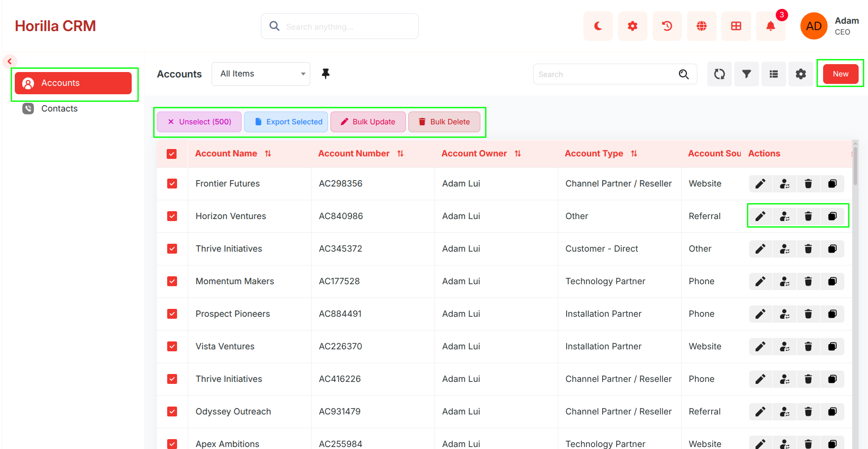
Task: Sort by Account Owner arrows
Action: [518, 153]
